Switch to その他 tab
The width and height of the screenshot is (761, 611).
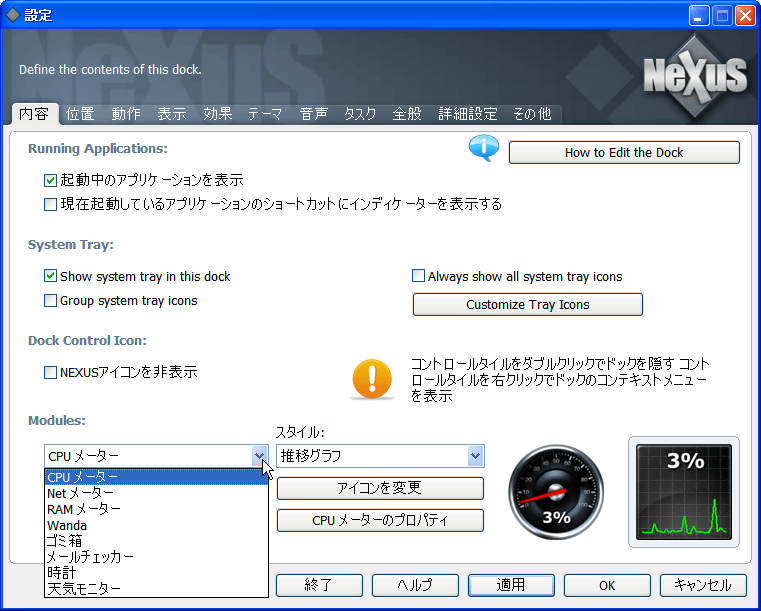tap(532, 114)
